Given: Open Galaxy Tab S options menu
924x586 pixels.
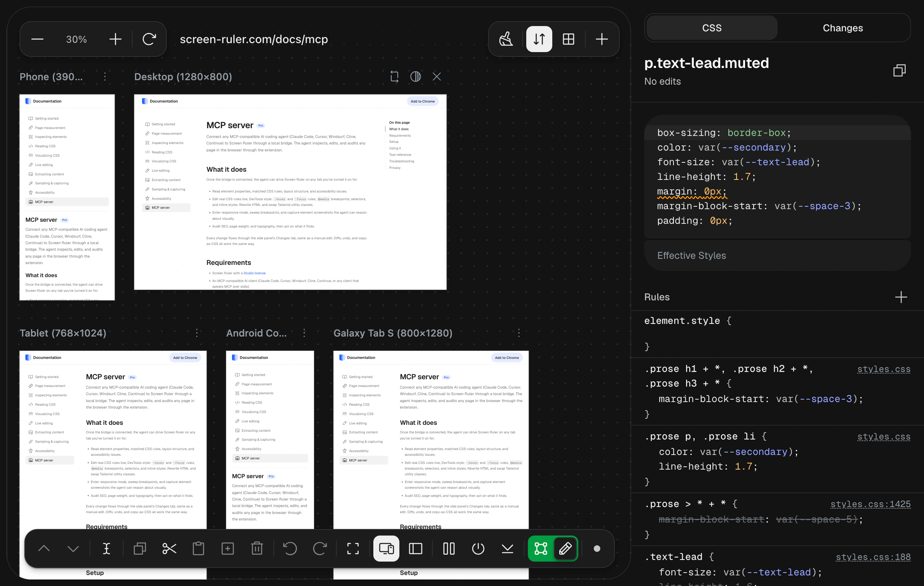Looking at the screenshot, I should pyautogui.click(x=519, y=333).
